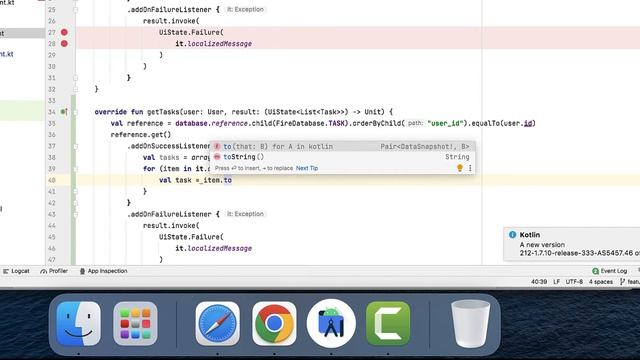Collapse the addOnFailureListener block at line 25
640x360 pixels.
point(76,9)
